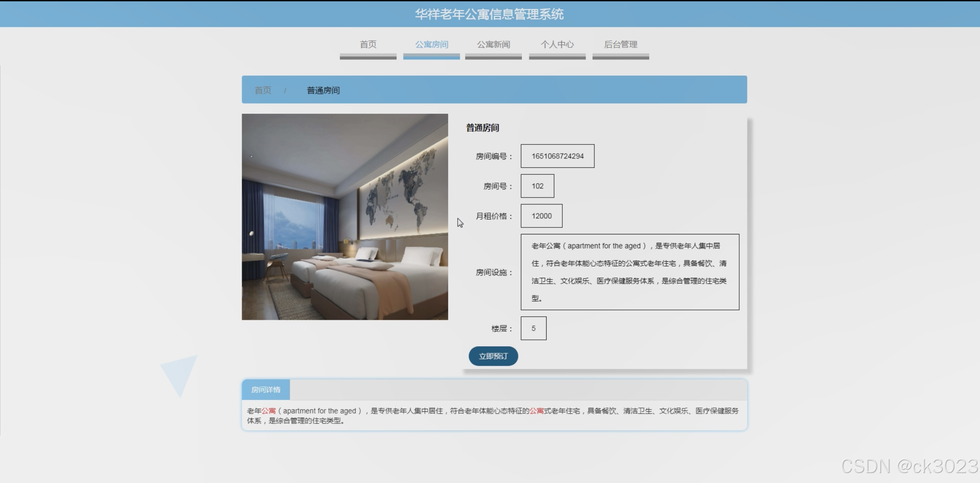Click the 月租价格 field showing 12000

541,216
